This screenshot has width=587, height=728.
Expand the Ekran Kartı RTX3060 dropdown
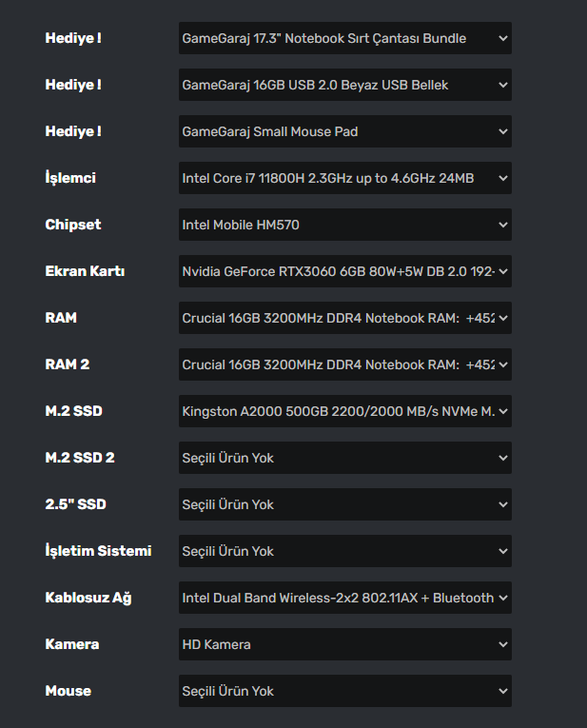pyautogui.click(x=344, y=271)
